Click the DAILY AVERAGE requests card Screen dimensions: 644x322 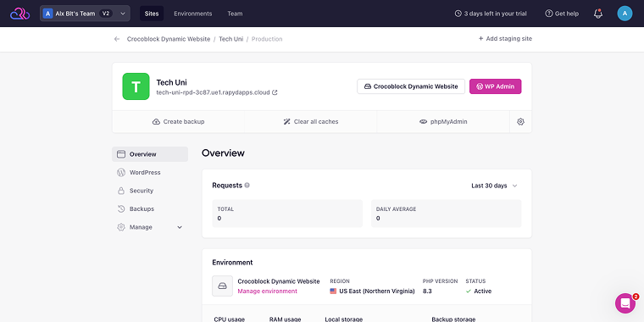pos(446,214)
